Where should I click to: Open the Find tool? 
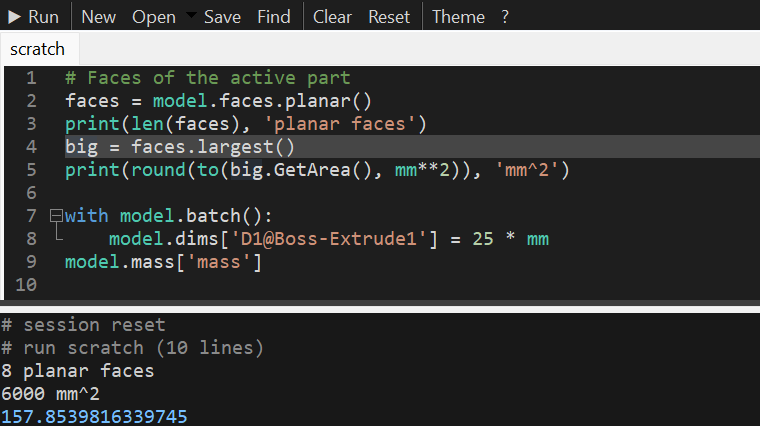tap(273, 17)
